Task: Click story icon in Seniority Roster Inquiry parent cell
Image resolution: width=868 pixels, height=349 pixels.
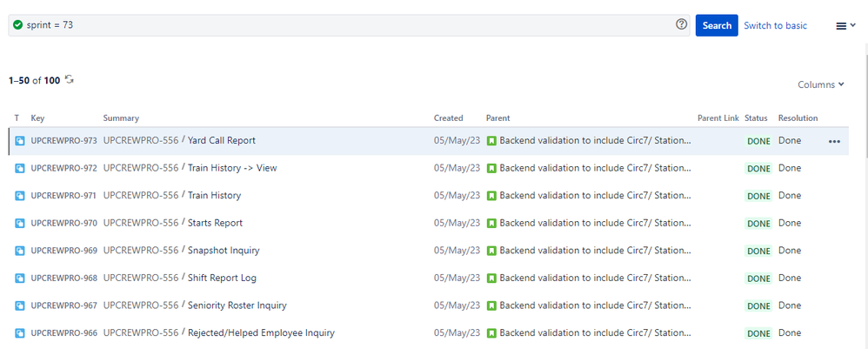Action: (491, 305)
